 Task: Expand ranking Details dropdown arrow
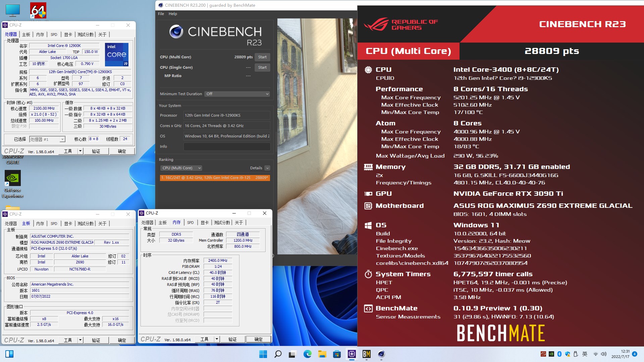[267, 168]
